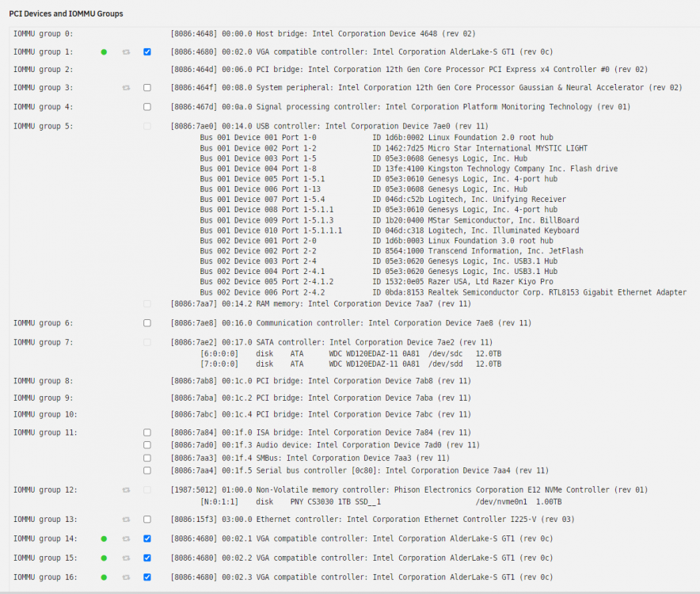Click the PCI bridge Device 7aba row

click(x=321, y=398)
